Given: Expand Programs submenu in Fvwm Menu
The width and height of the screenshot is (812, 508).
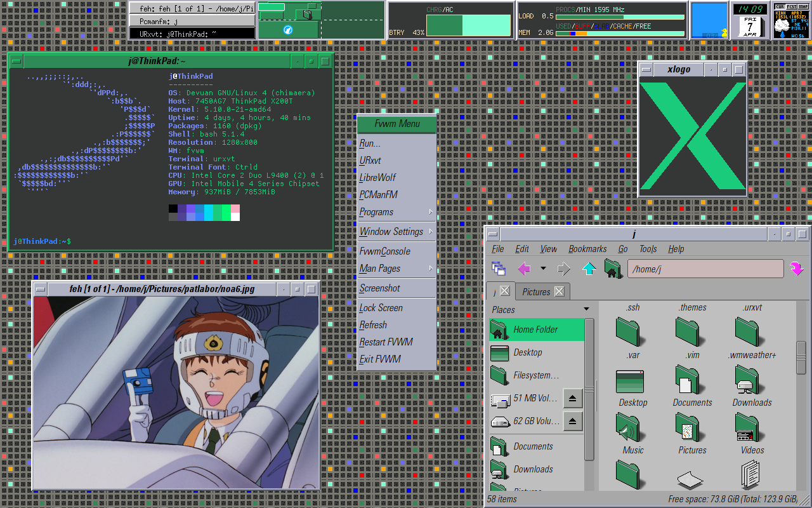Looking at the screenshot, I should point(397,212).
